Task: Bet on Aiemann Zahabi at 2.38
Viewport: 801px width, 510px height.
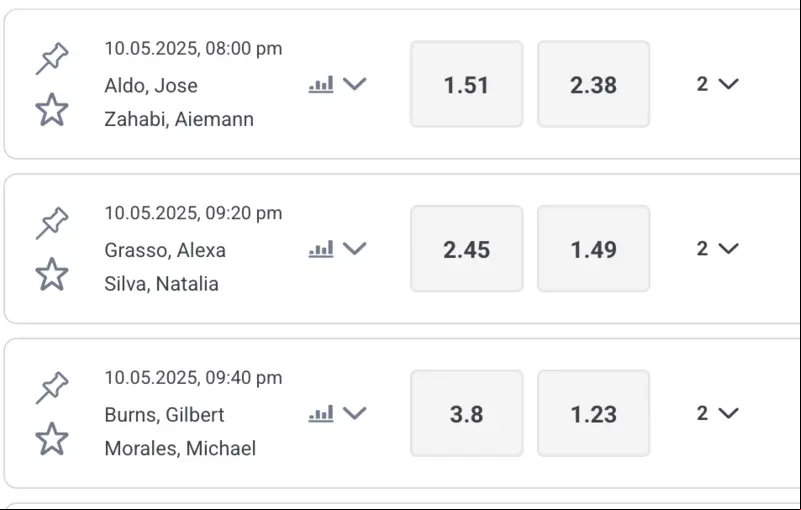Action: click(594, 84)
